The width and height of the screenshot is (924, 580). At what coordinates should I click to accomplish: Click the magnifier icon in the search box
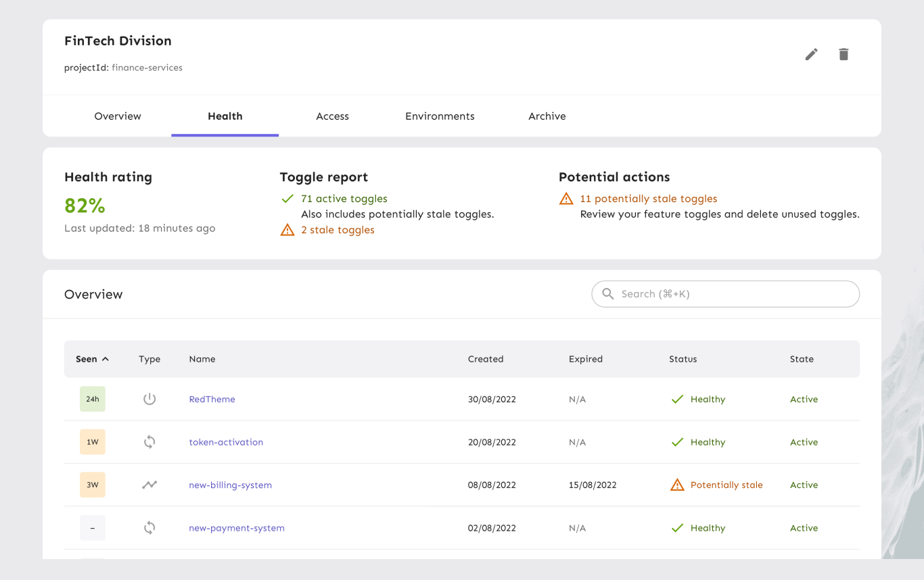(x=608, y=294)
